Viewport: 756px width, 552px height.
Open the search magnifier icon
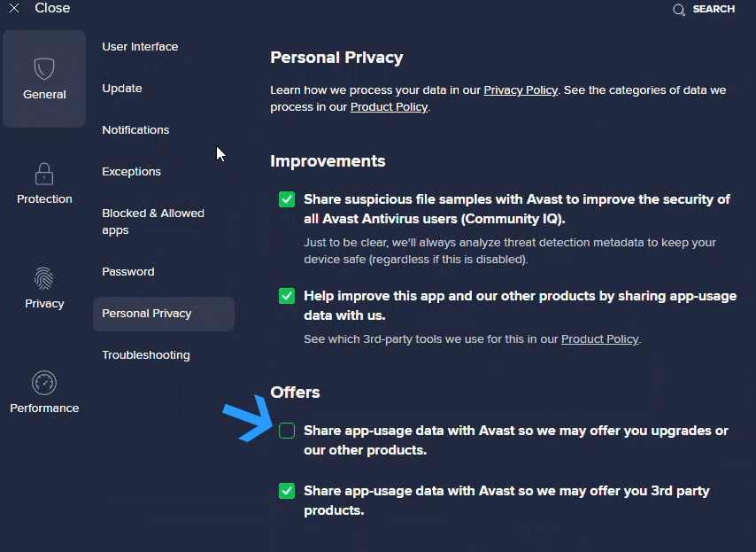[x=679, y=10]
